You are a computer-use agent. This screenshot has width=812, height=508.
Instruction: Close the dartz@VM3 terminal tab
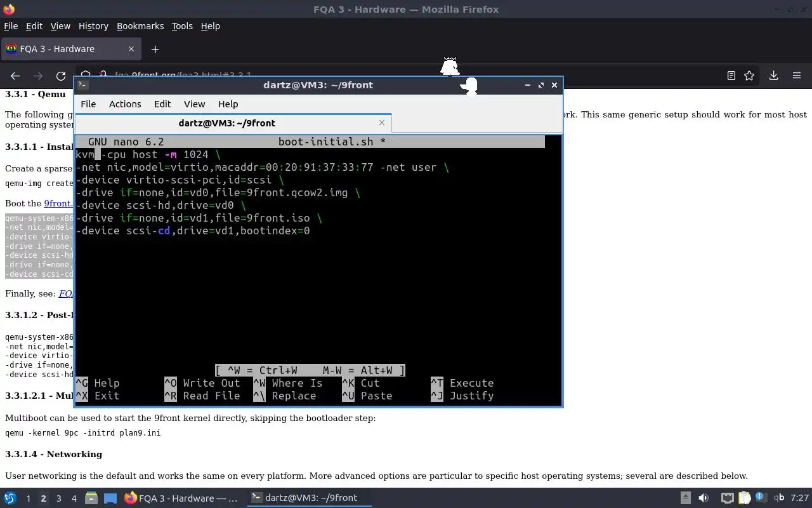(381, 123)
